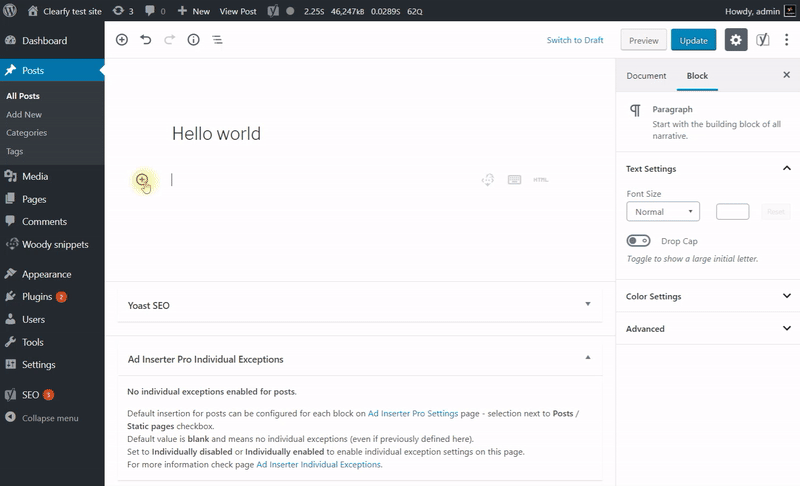Open the Ad Inserter Pro Settings link

[413, 413]
